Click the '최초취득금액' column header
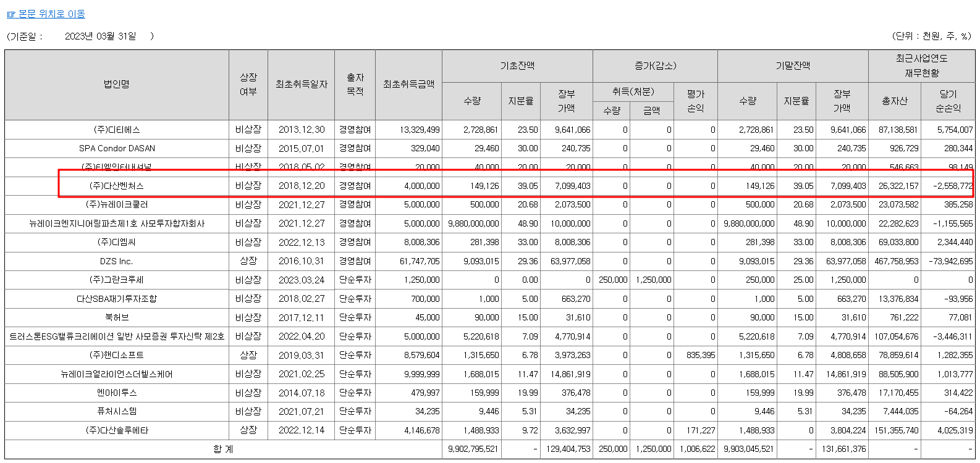Viewport: 980px width, 463px height. (408, 85)
